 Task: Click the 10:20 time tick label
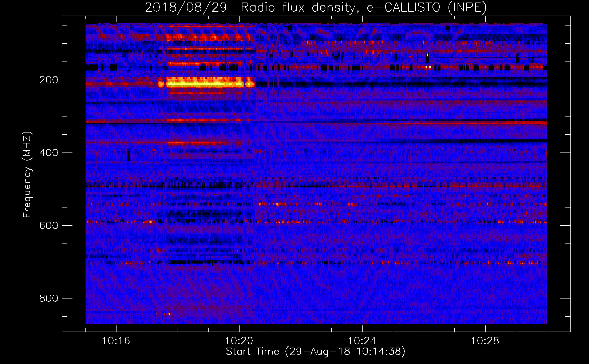coord(239,341)
